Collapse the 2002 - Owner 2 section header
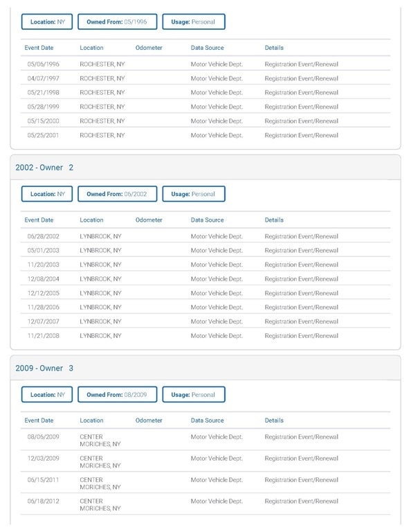Image resolution: width=411 pixels, height=532 pixels. (205, 168)
